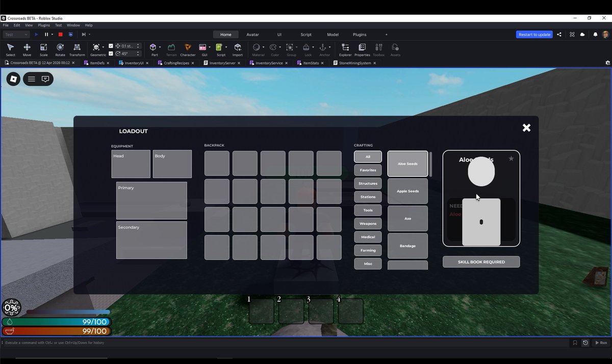Select the Axe recipe
This screenshot has height=364, width=612.
pos(407,218)
